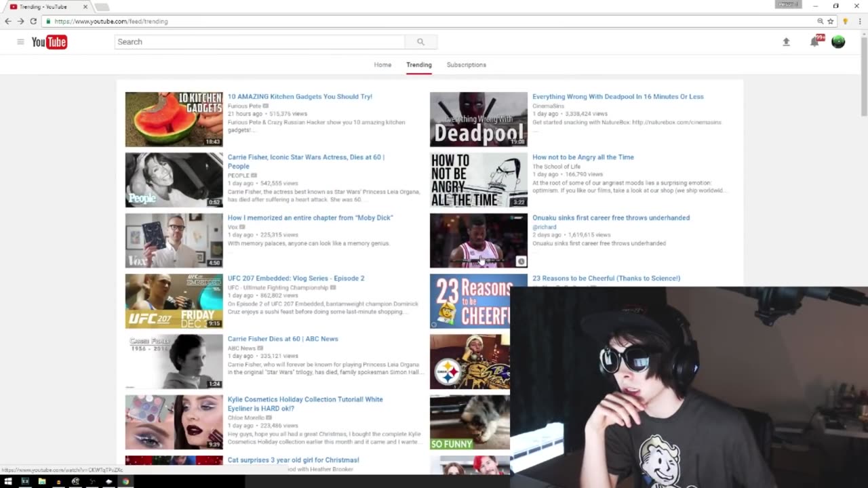Click the 'How to not be angry' thumbnail
Screen dimensions: 868x488
click(478, 180)
